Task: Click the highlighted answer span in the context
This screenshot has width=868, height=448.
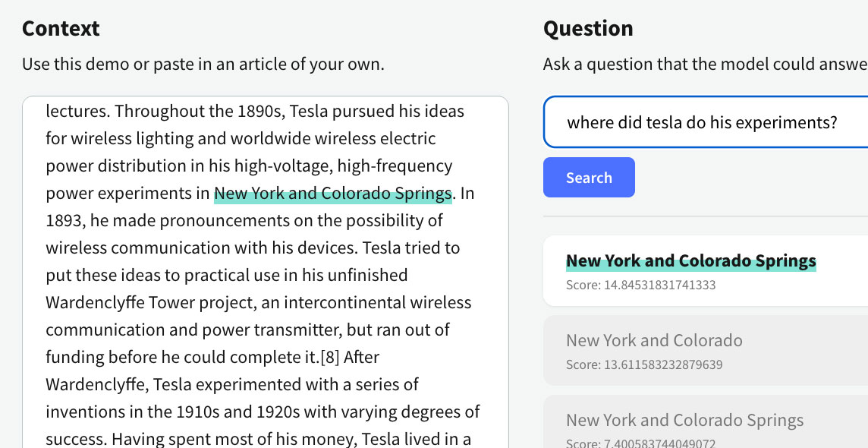Action: coord(332,194)
